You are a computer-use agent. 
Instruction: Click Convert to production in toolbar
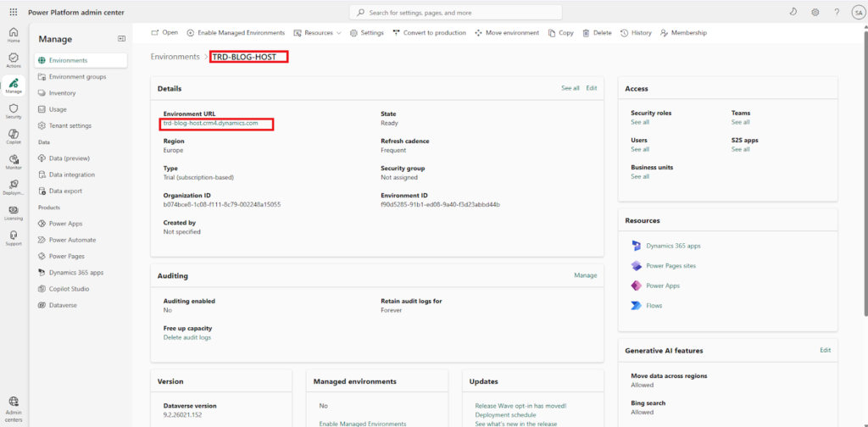(x=429, y=33)
